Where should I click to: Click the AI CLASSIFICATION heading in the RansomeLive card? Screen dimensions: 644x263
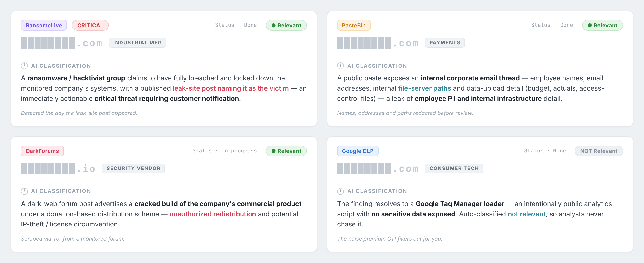point(61,66)
